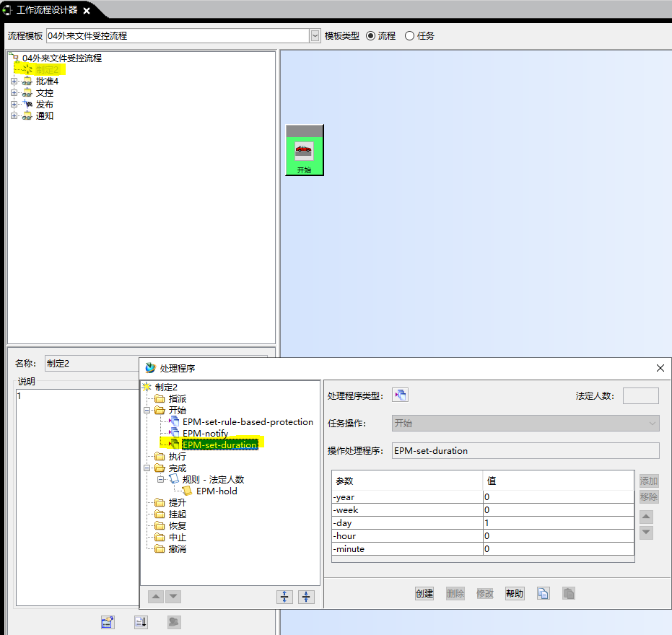672x635 pixels.
Task: Click the 创建 button
Action: point(424,593)
